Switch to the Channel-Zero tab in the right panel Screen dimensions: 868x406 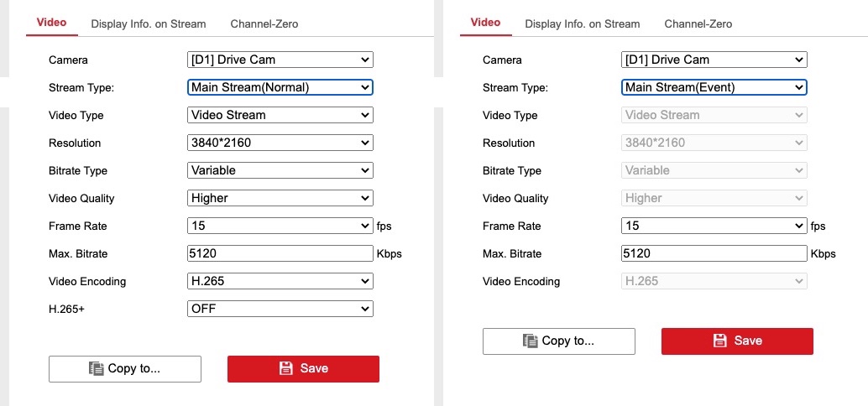[698, 23]
